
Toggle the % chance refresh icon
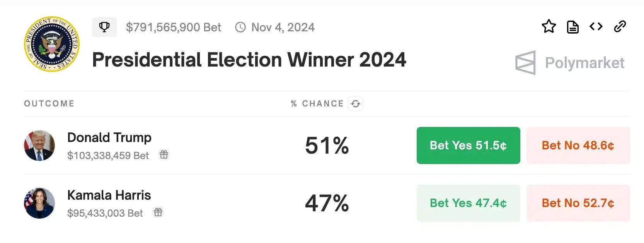[356, 104]
